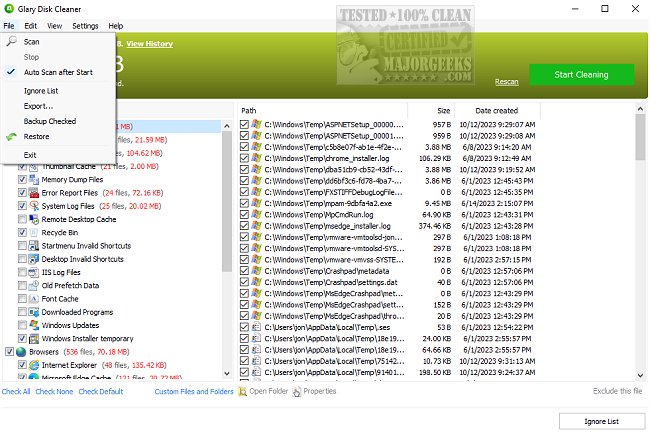Click the Recycle Bin icon
The height and width of the screenshot is (434, 650).
click(x=34, y=233)
